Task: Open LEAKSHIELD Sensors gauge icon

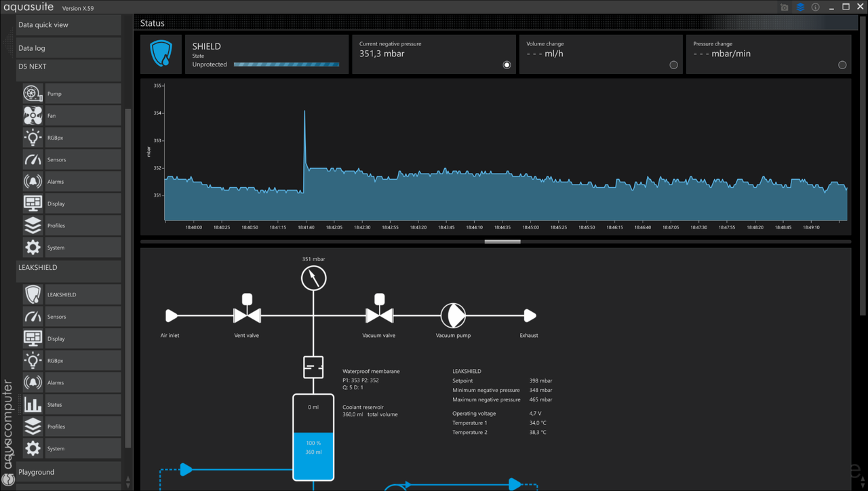Action: [x=33, y=317]
